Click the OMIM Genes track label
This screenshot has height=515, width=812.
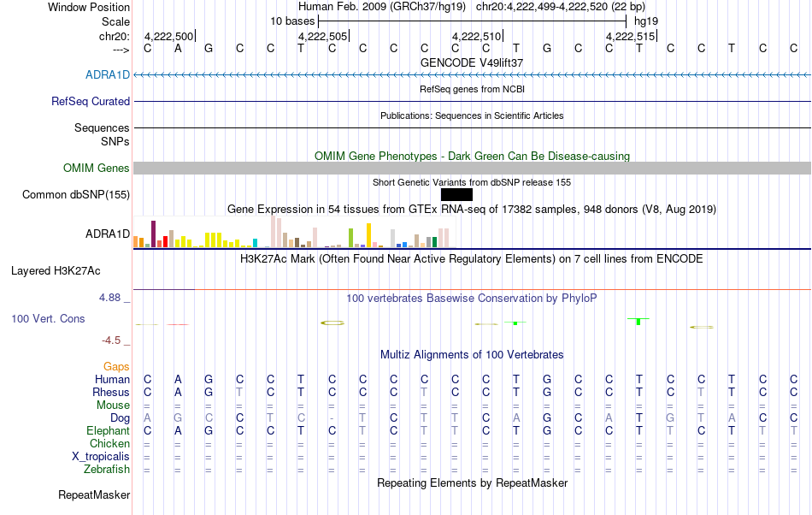(97, 168)
